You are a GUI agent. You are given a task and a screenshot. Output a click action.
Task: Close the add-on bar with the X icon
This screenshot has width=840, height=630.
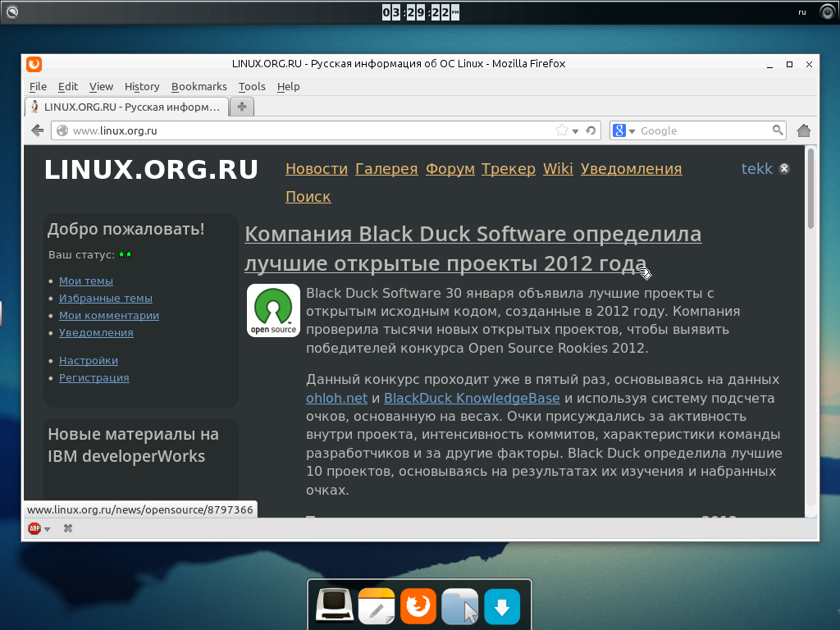click(x=68, y=528)
